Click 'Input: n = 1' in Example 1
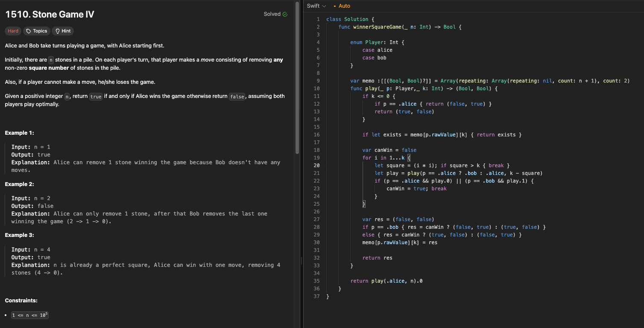644x328 pixels. pyautogui.click(x=31, y=147)
